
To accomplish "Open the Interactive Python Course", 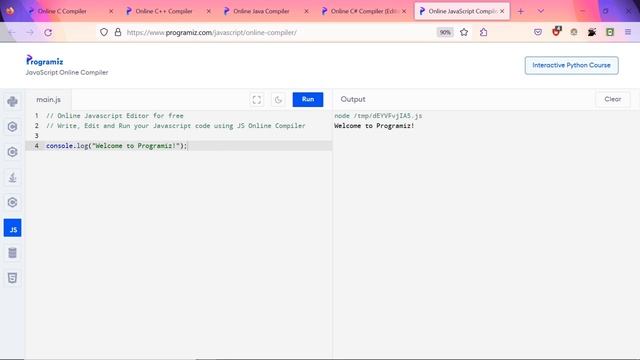I will click(571, 65).
